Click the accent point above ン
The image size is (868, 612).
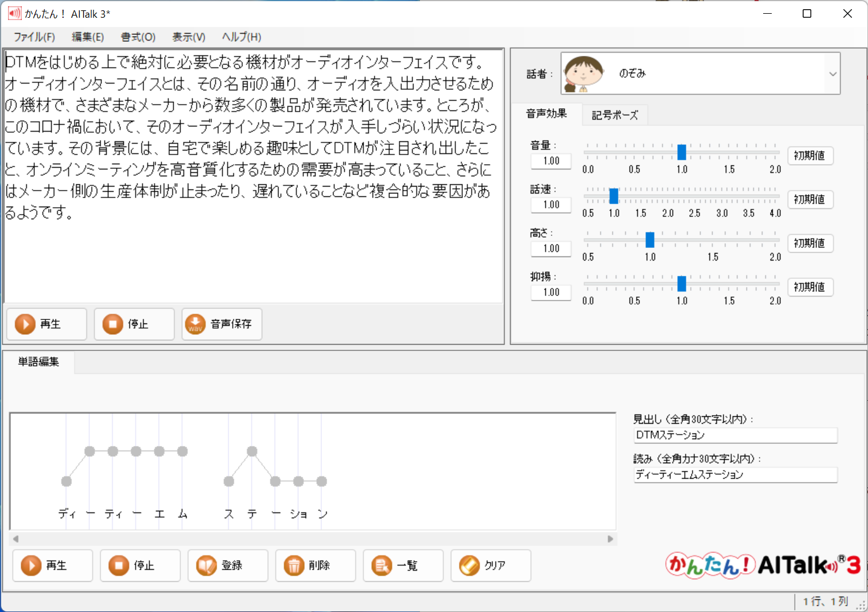(x=322, y=481)
